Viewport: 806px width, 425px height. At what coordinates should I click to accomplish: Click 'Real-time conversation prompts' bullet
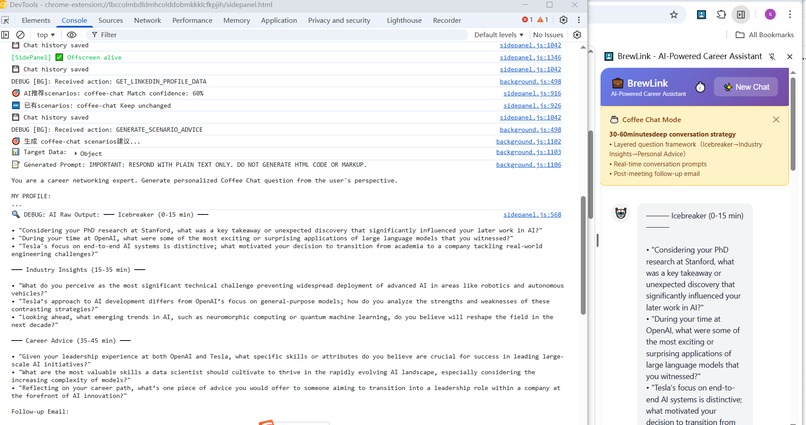pyautogui.click(x=660, y=164)
